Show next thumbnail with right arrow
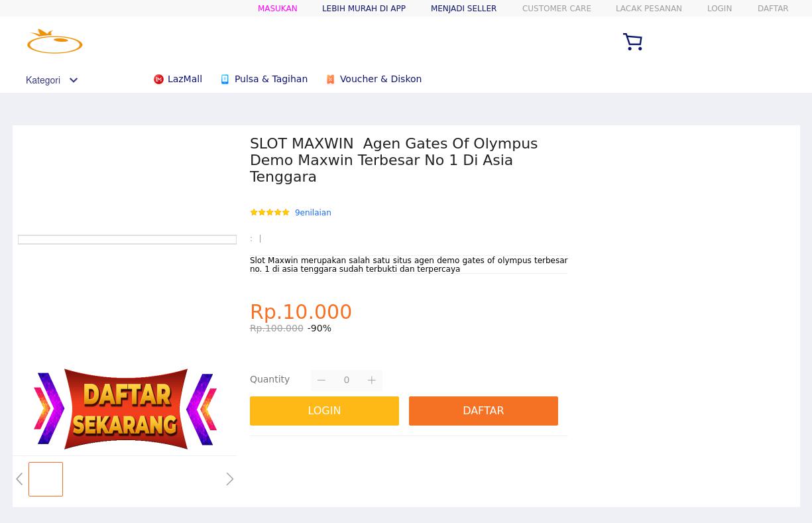This screenshot has height=523, width=812. (229, 479)
